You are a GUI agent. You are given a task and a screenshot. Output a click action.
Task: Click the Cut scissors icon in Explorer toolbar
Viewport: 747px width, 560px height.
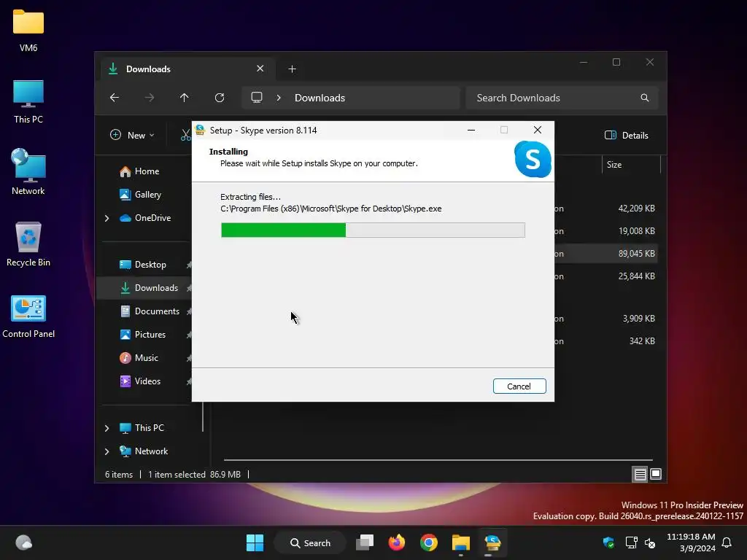tap(186, 135)
